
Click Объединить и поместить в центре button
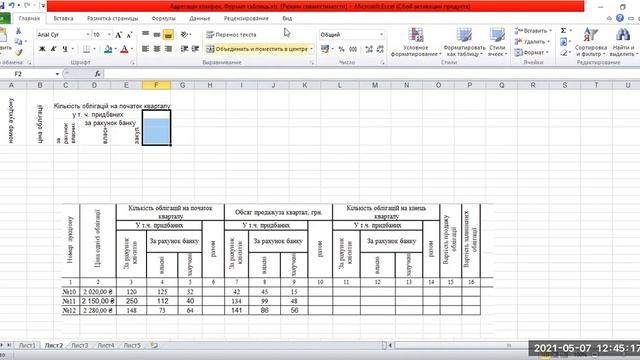(257, 49)
